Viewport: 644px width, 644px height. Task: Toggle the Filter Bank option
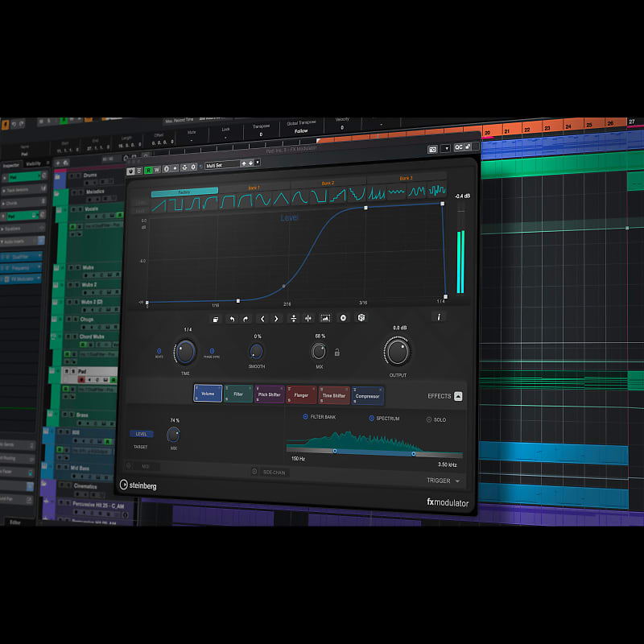[x=305, y=417]
